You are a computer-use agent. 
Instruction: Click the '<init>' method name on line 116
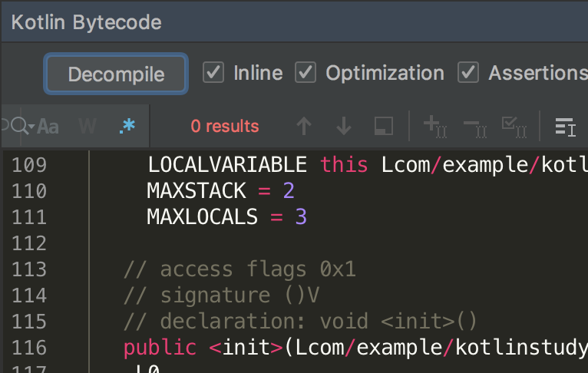246,348
